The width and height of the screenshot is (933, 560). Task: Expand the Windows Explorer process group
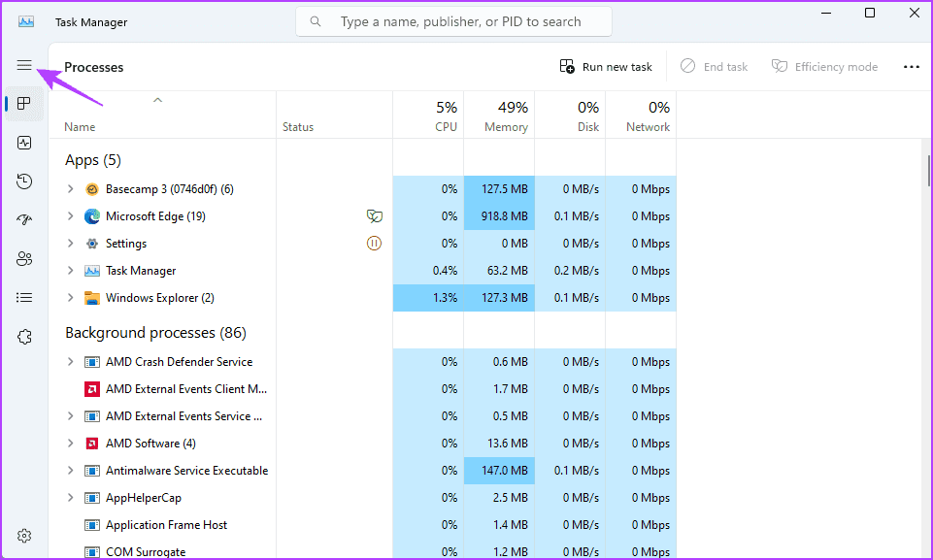pos(70,298)
